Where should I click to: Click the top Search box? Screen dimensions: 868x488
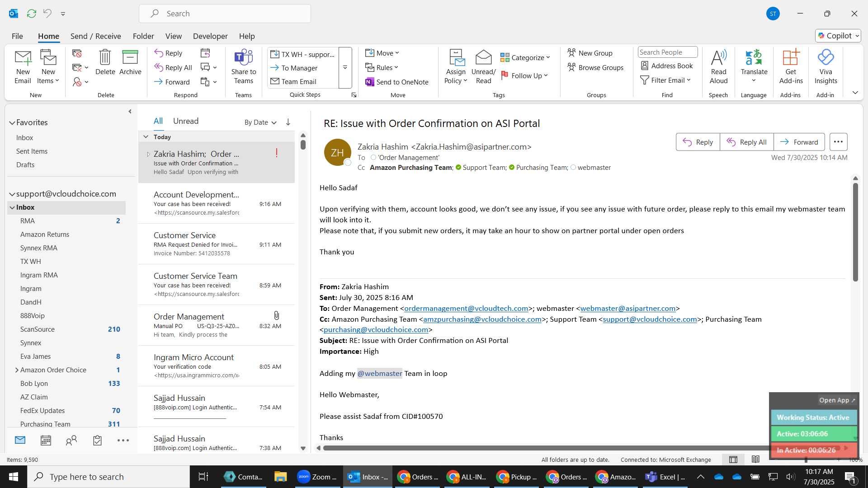pos(225,14)
